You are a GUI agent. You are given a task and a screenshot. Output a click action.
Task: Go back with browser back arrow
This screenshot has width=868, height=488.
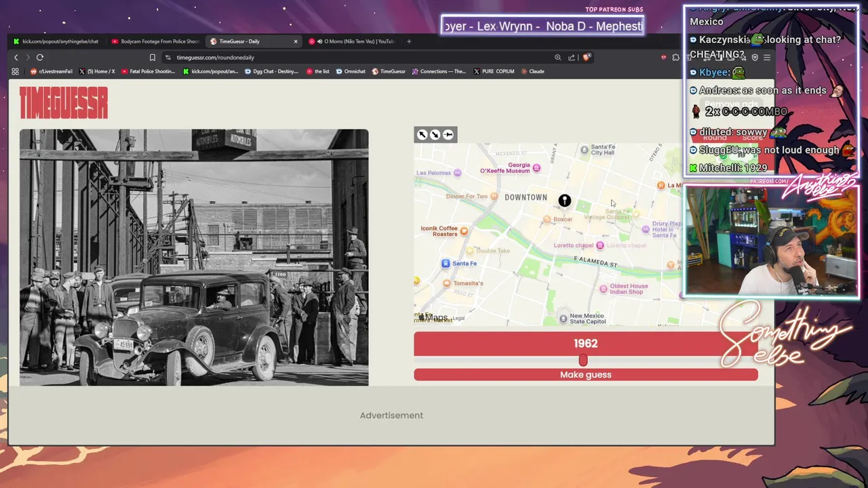(x=16, y=58)
